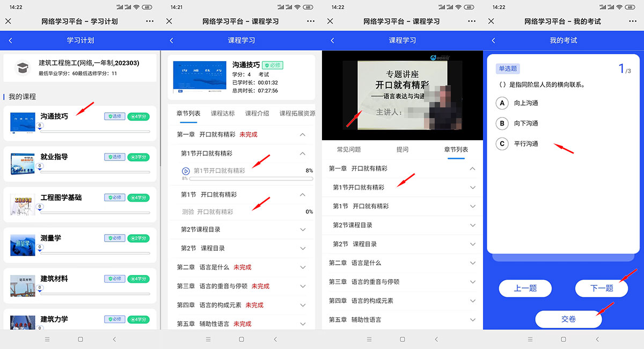Tap the back arrow on 学习计划 page
This screenshot has width=644, height=349.
10,40
